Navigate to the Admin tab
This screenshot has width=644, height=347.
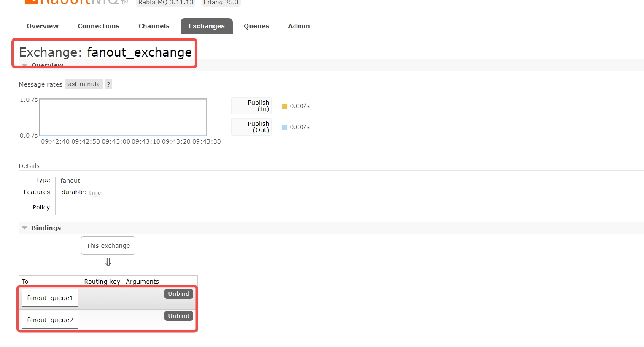(299, 26)
